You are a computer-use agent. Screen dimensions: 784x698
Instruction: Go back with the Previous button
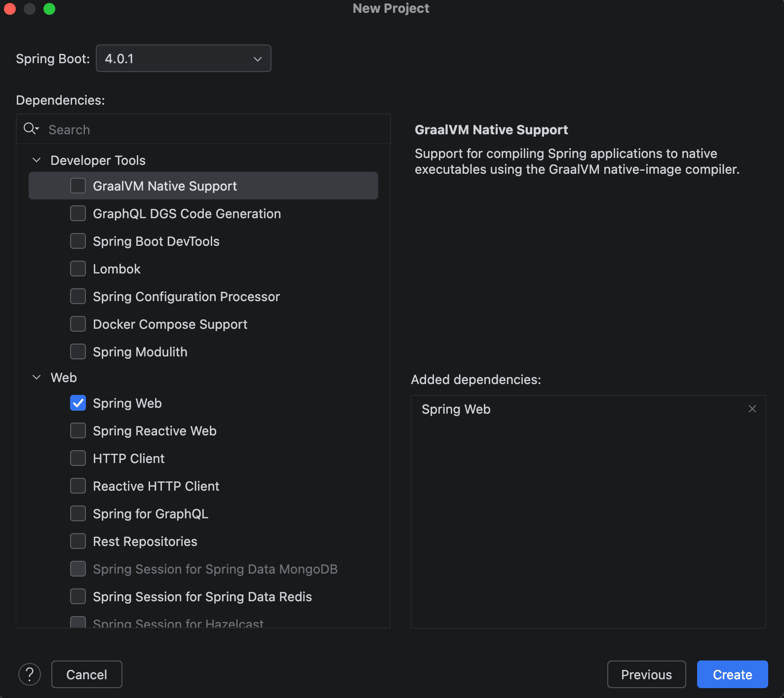pos(646,674)
